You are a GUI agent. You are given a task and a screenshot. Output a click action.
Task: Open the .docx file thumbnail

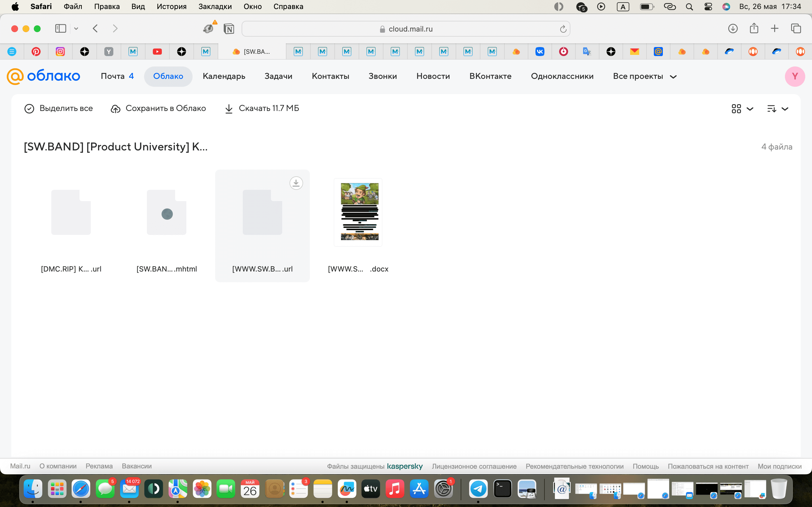[358, 212]
